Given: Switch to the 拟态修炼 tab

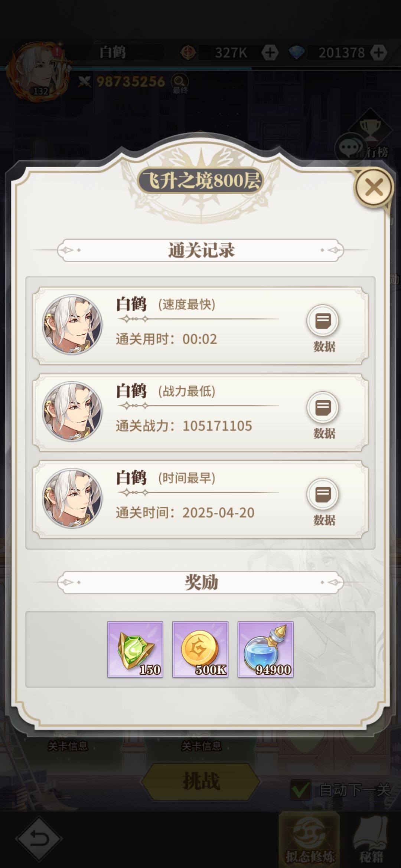Looking at the screenshot, I should pos(309,839).
